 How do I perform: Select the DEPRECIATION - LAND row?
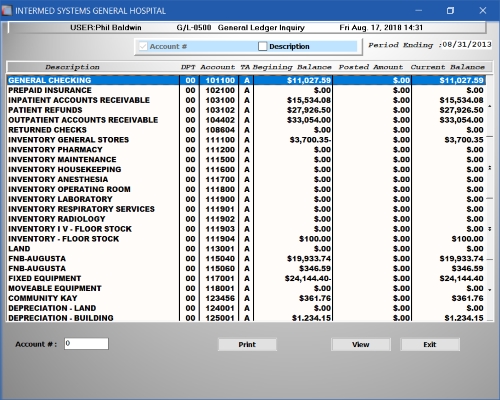(246, 308)
